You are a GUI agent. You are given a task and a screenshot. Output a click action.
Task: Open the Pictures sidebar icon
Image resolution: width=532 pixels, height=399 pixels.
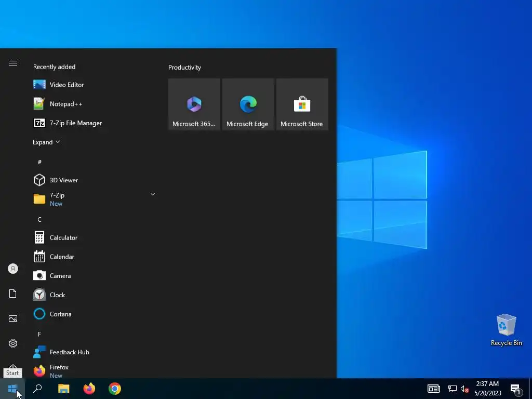pyautogui.click(x=13, y=318)
